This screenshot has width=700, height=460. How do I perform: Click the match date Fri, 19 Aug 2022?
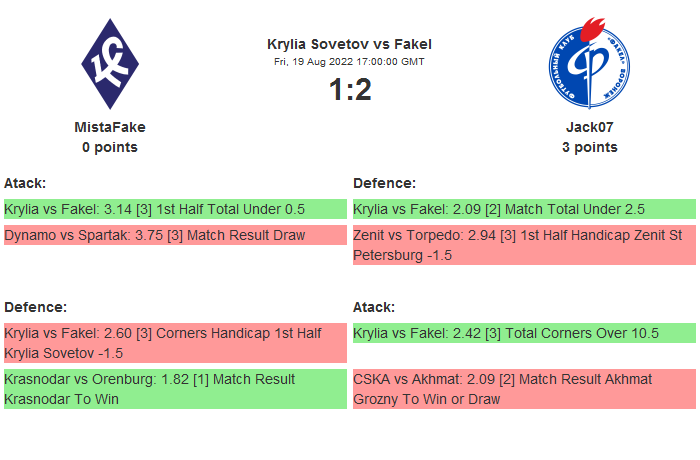point(349,62)
